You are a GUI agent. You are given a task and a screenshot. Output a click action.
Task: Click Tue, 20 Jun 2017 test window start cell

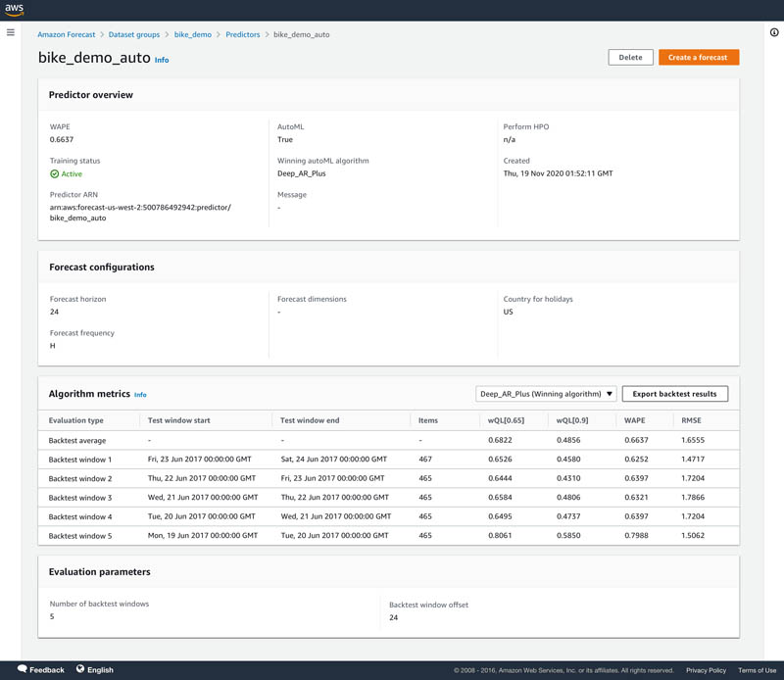point(202,516)
